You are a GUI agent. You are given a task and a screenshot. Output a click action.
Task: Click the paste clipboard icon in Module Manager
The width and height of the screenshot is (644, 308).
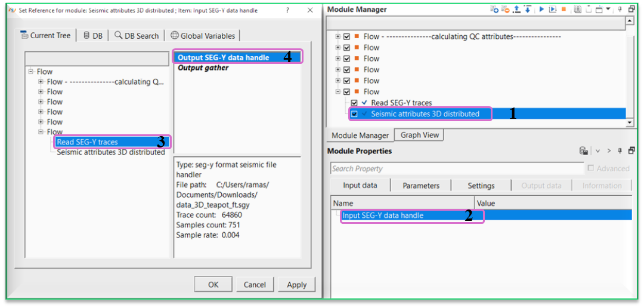[x=589, y=10]
